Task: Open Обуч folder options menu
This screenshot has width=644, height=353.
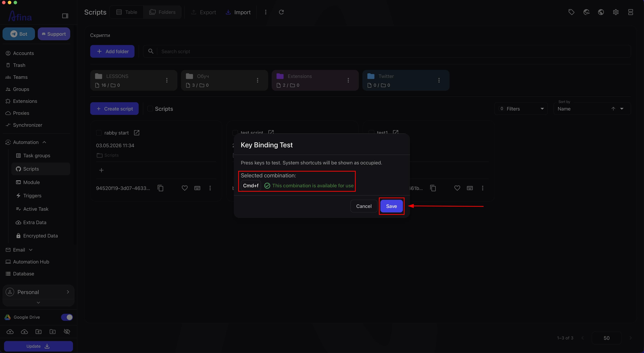Action: [257, 80]
